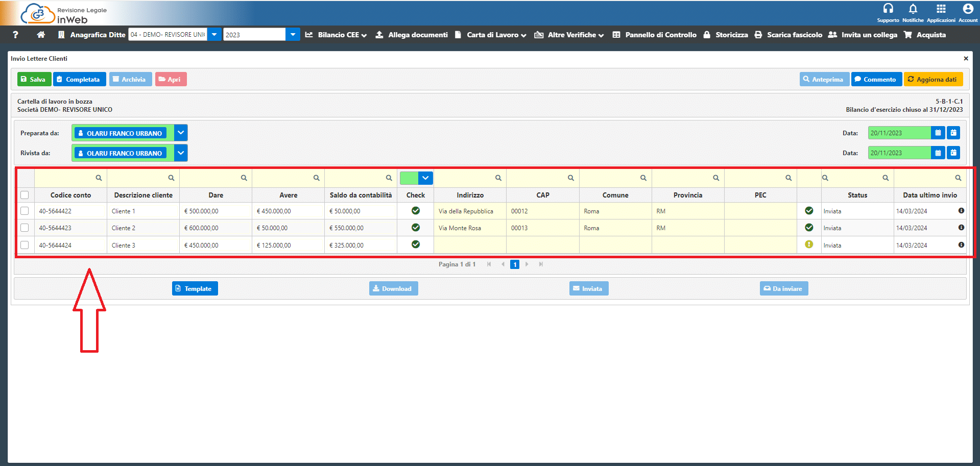Open year 2023 dropdown arrow

293,34
